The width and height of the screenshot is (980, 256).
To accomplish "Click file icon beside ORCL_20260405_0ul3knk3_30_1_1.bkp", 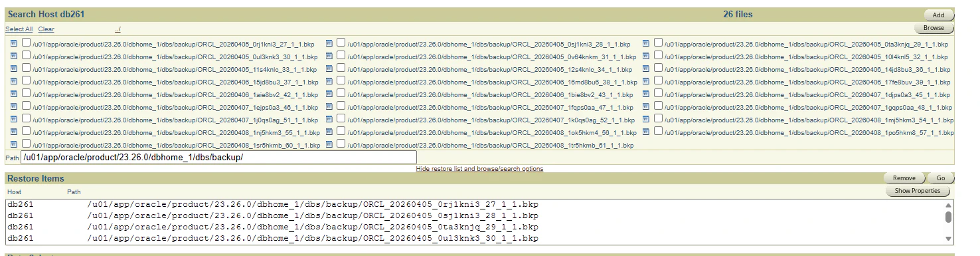I will pyautogui.click(x=14, y=56).
